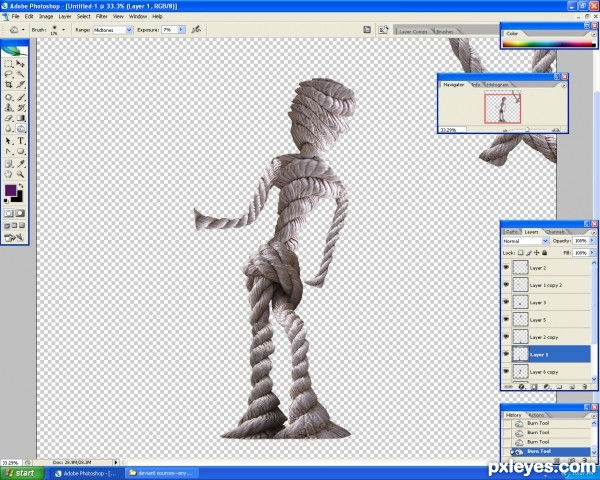The width and height of the screenshot is (600, 480).
Task: Select the active Burn tool in toolbox
Action: click(20, 129)
